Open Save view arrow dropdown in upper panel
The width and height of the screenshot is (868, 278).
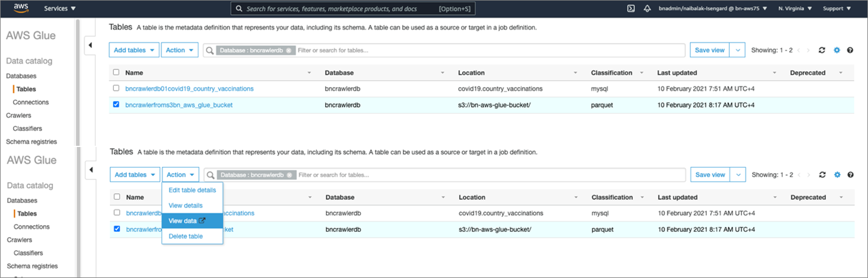[737, 50]
